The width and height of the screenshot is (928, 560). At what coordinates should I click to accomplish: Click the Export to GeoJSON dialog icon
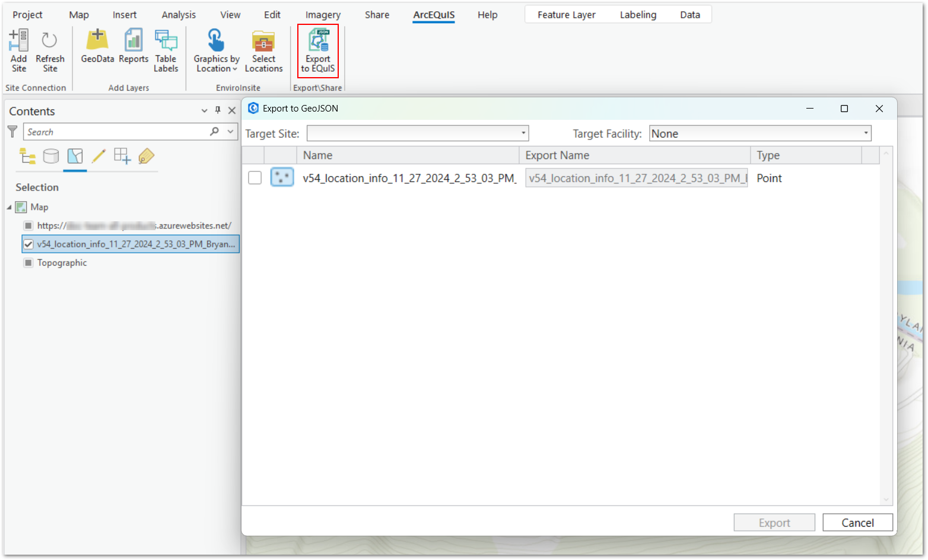click(x=253, y=108)
